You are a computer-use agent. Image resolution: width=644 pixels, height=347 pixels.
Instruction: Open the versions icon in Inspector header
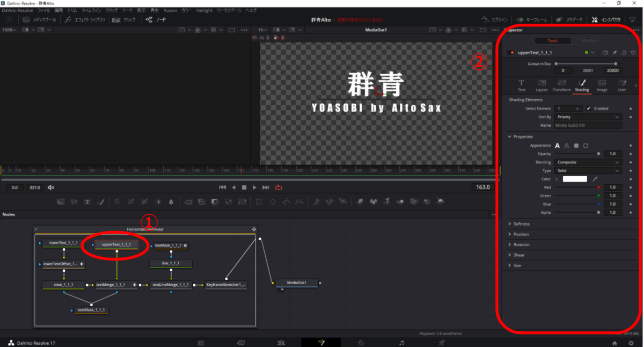[x=605, y=53]
